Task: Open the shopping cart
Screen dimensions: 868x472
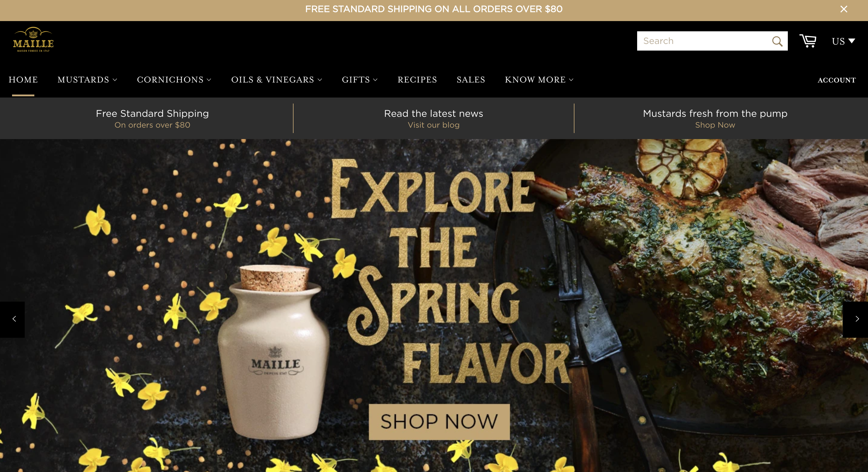Action: pyautogui.click(x=808, y=41)
